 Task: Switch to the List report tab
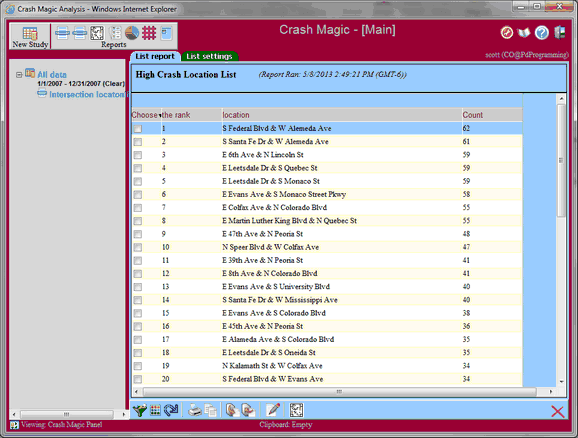click(x=155, y=56)
